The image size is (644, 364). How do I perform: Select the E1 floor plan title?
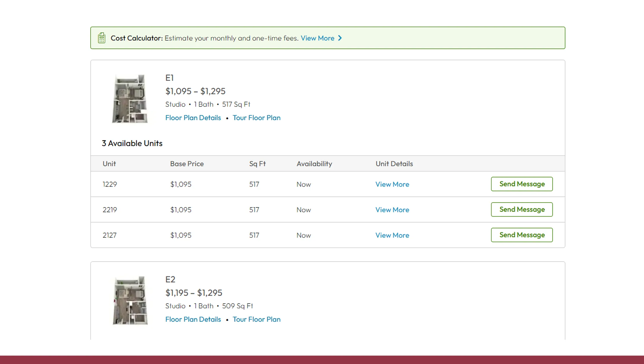tap(169, 78)
